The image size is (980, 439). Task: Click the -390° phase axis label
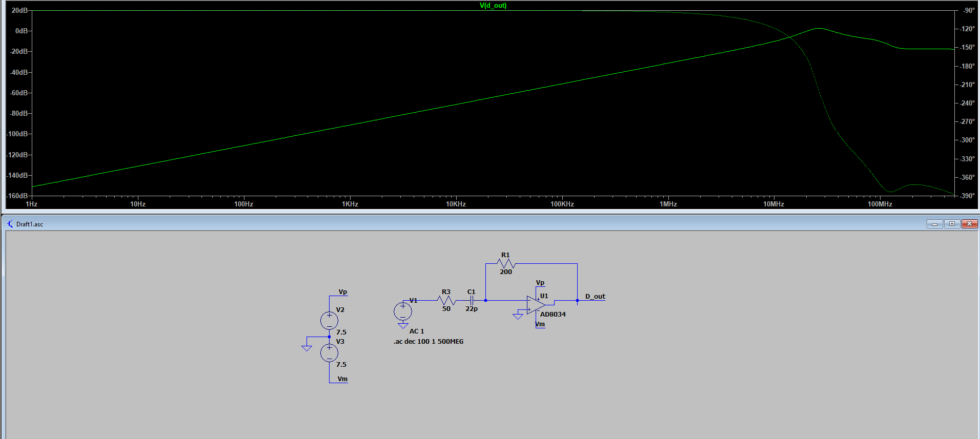968,196
